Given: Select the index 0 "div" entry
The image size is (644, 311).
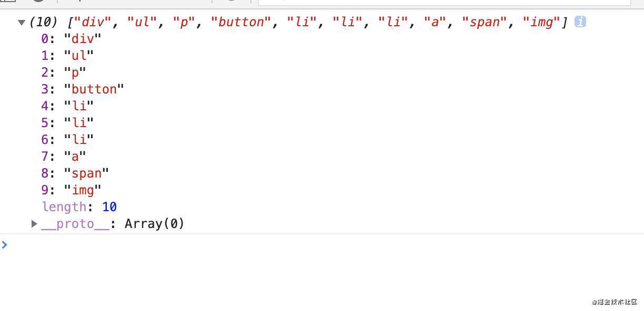Looking at the screenshot, I should pos(71,38).
